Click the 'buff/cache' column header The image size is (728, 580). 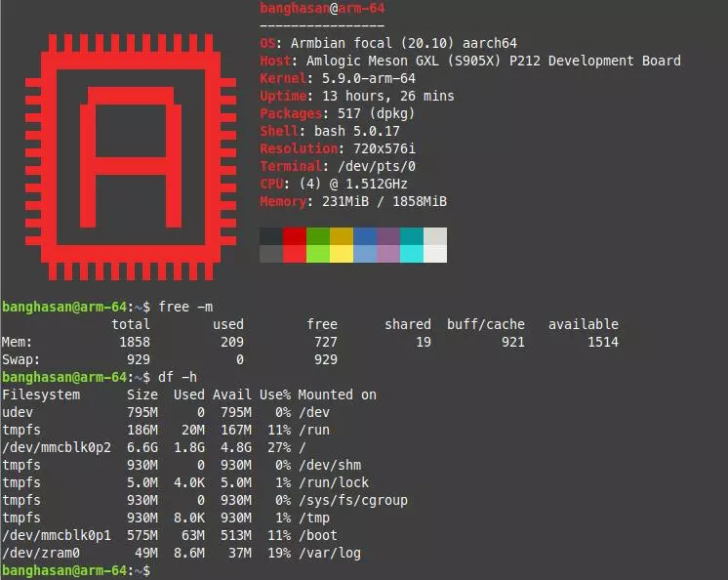coord(486,324)
